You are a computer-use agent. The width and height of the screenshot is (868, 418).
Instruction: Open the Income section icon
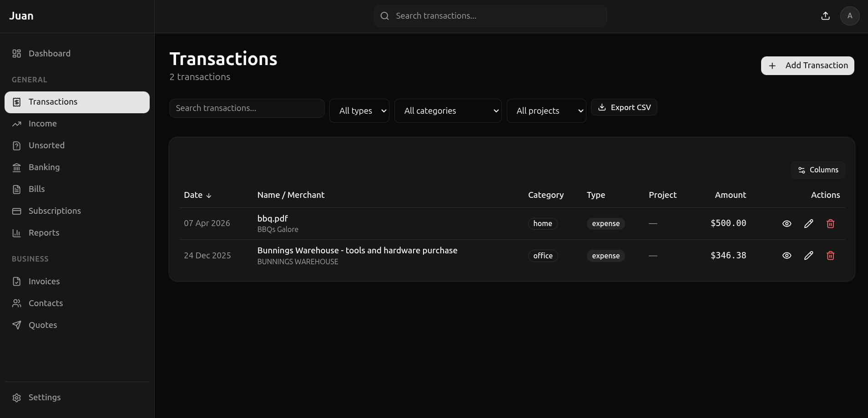[17, 123]
